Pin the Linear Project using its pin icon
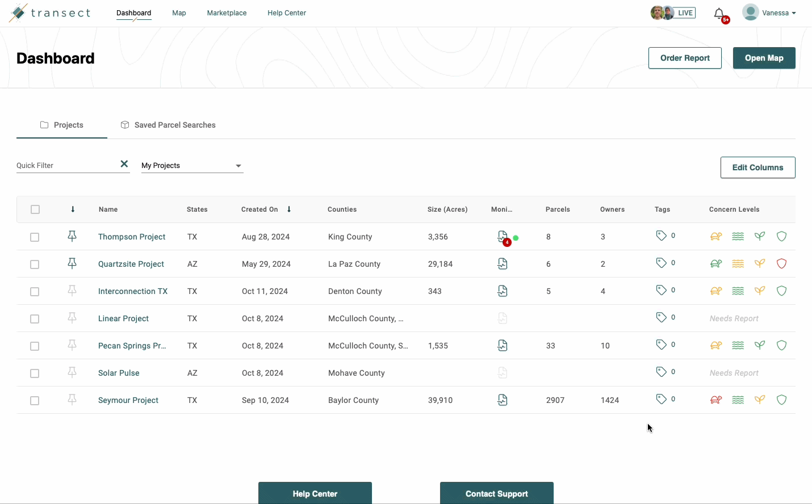 click(x=72, y=318)
